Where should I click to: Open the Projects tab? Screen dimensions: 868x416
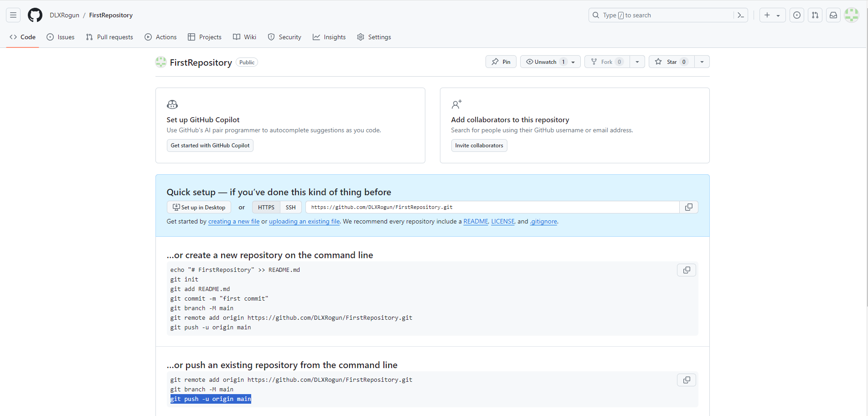205,37
